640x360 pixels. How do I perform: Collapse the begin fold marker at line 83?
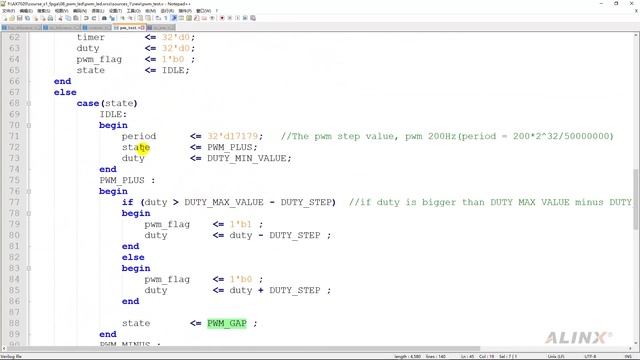click(x=29, y=269)
